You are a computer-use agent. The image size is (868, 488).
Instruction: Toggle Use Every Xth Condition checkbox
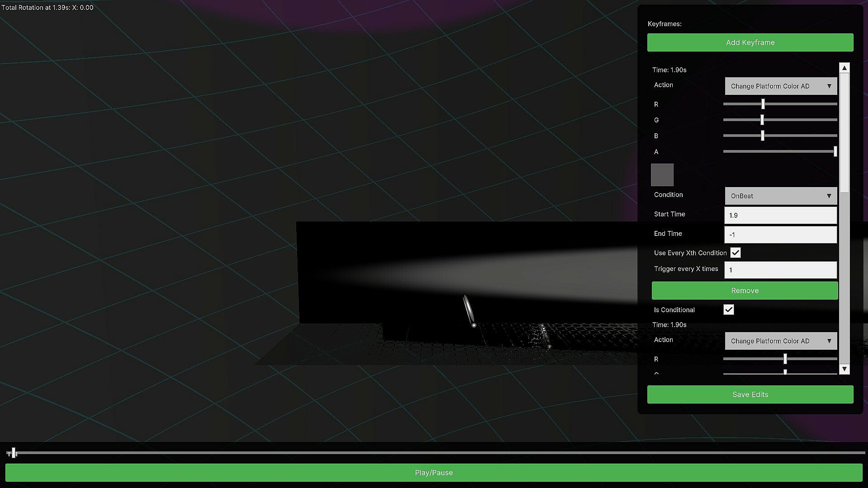click(x=736, y=253)
